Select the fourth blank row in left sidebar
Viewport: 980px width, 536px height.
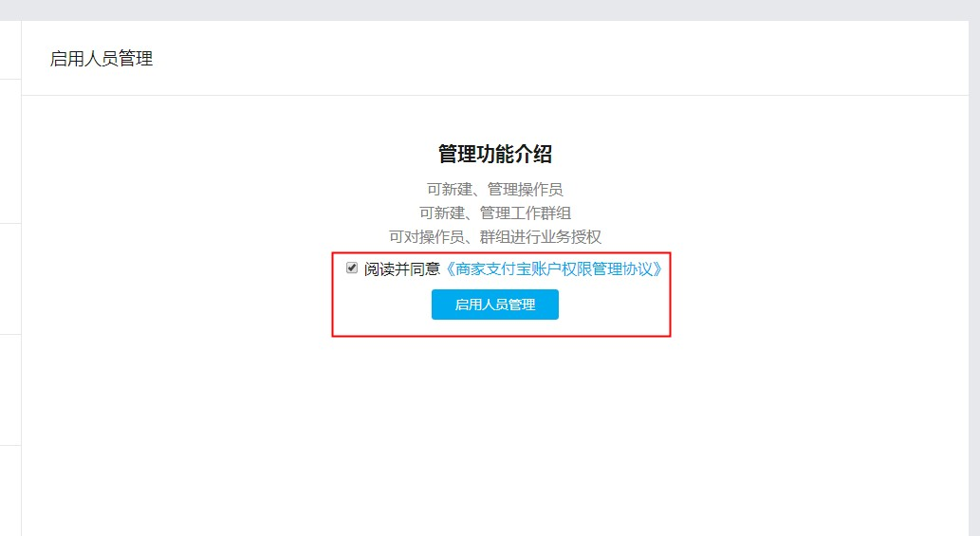[x=10, y=390]
